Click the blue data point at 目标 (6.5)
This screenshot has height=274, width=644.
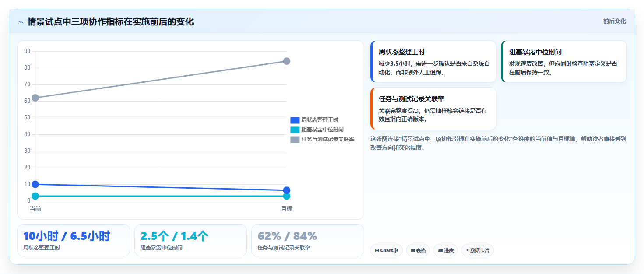[x=287, y=190]
